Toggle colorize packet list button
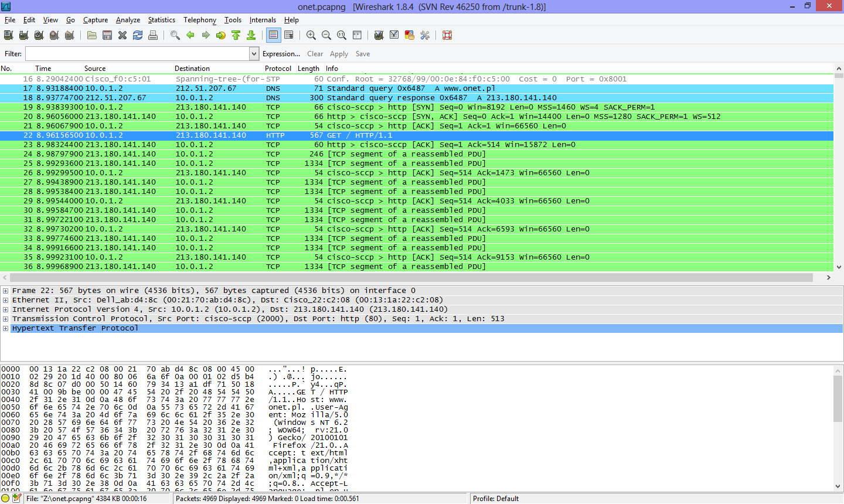844x504 pixels. [274, 35]
